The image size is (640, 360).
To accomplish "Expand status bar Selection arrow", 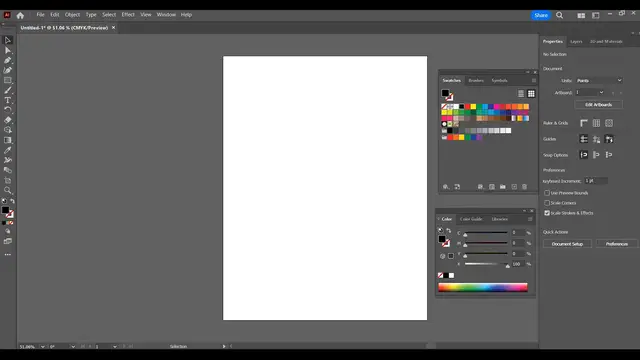I will [x=224, y=346].
